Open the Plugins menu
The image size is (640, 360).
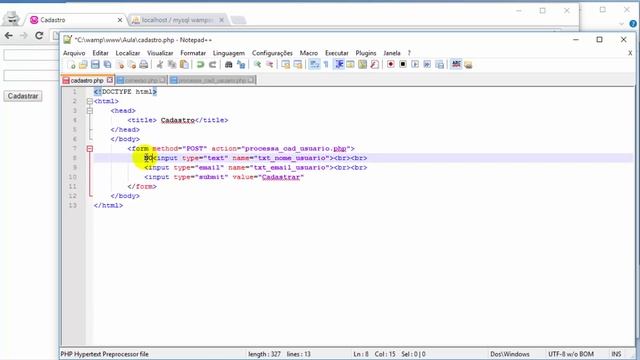point(366,53)
